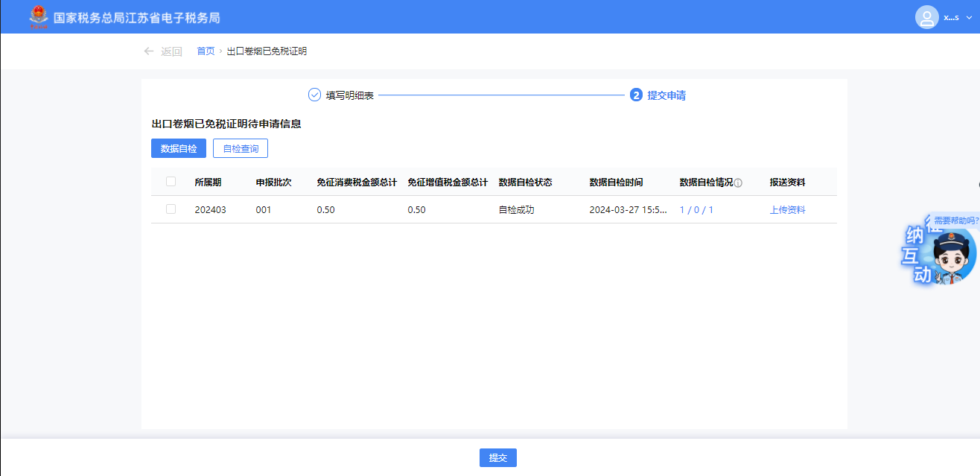
Task: Submit the application with 提交 button
Action: [497, 458]
